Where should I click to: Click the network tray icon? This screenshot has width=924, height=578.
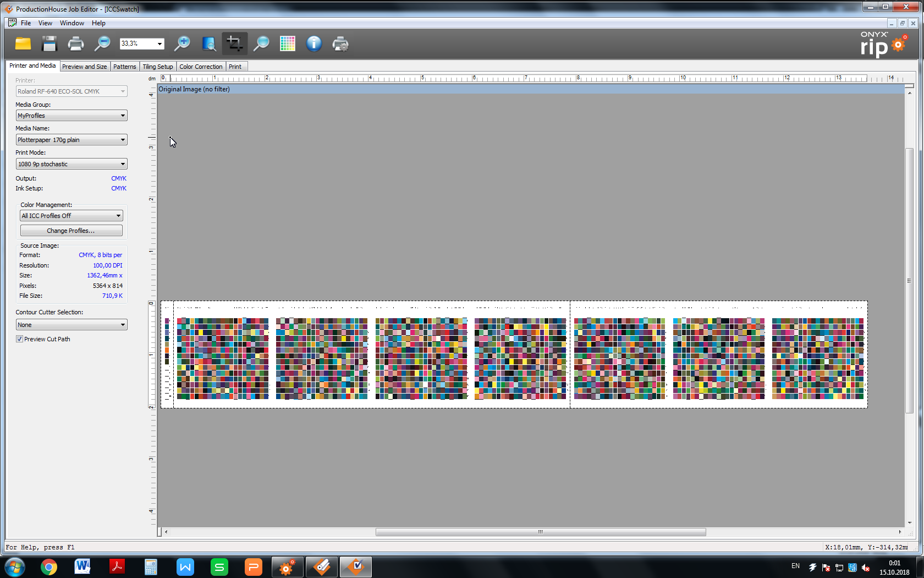839,568
